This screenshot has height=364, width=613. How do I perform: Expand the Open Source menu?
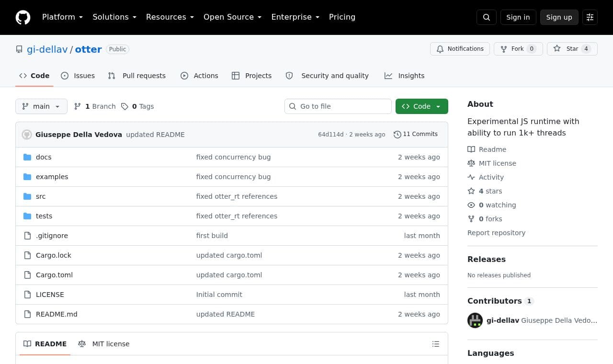[232, 17]
